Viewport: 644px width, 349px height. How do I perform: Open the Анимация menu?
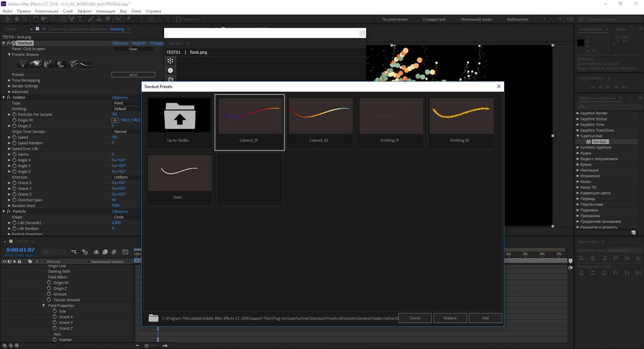[x=105, y=11]
